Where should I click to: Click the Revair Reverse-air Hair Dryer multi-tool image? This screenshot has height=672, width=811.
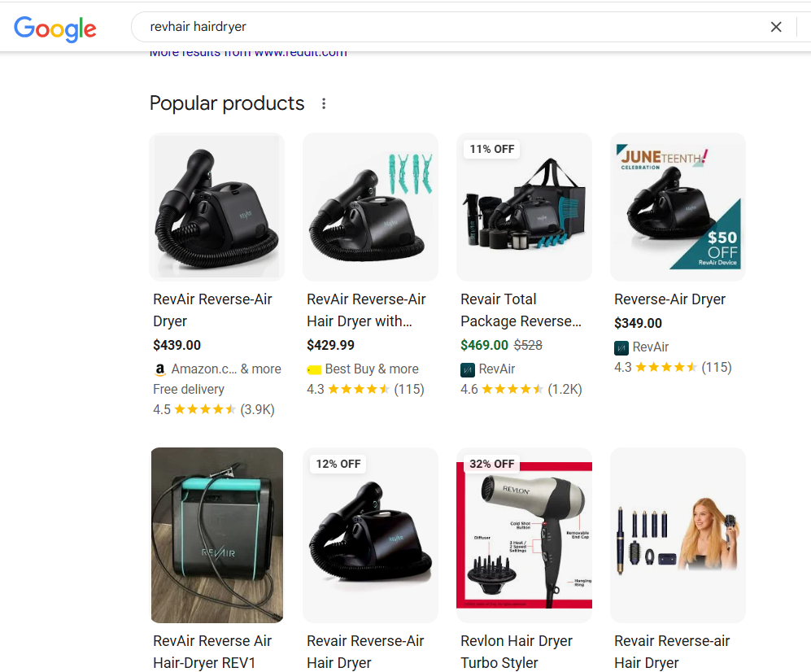(678, 535)
